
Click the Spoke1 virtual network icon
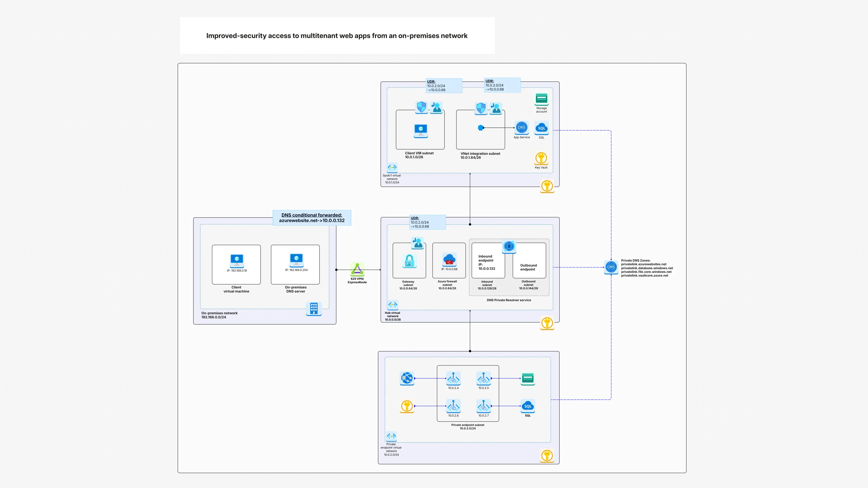[392, 167]
